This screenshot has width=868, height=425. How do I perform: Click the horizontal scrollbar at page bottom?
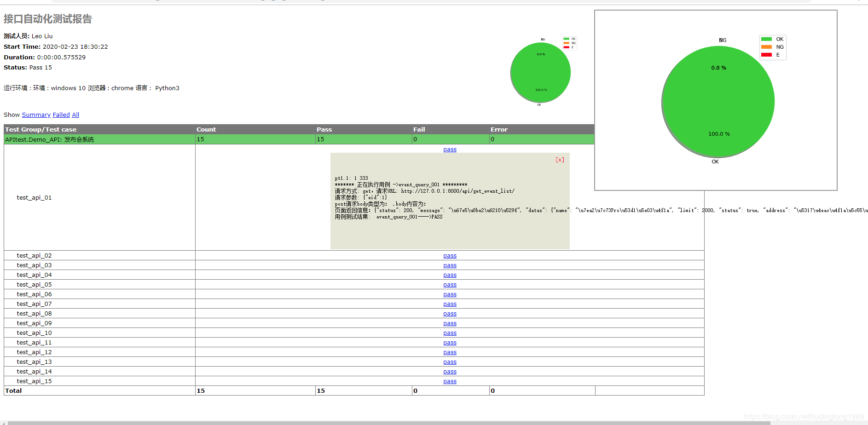tap(389, 423)
